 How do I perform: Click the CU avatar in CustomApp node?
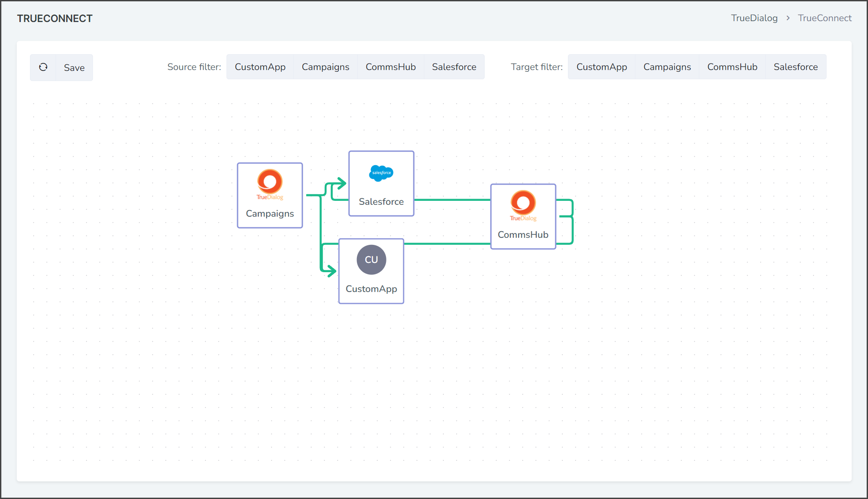pos(371,260)
